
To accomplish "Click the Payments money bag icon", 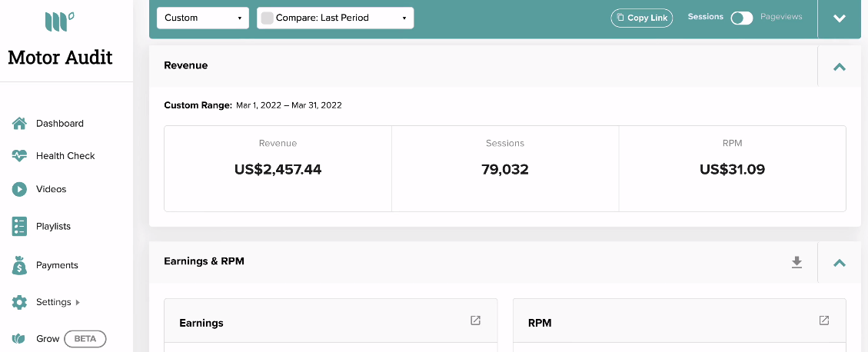I will point(19,265).
